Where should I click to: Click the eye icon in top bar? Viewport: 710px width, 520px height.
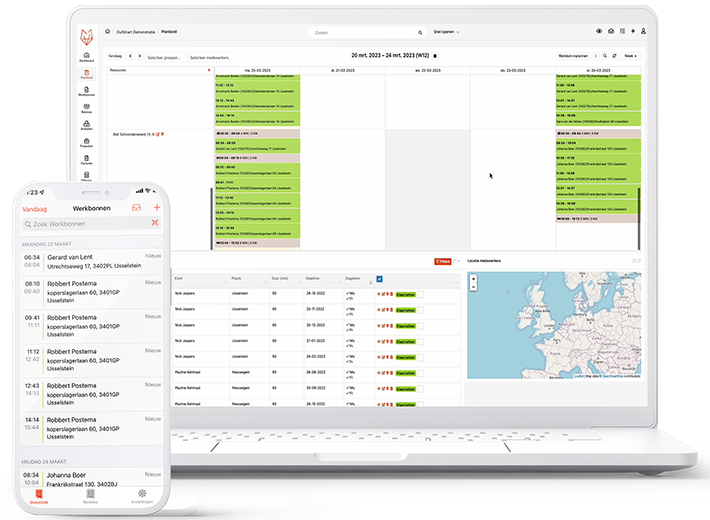click(599, 31)
